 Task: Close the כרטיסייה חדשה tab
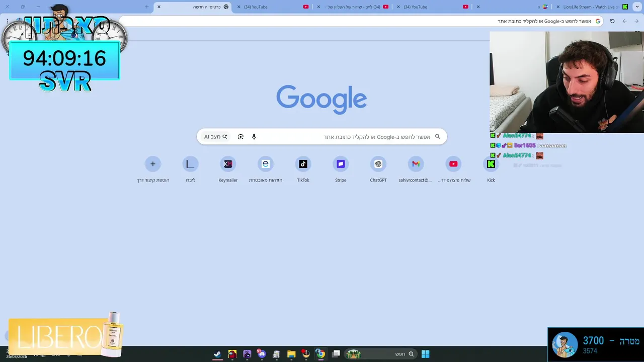[x=159, y=7]
